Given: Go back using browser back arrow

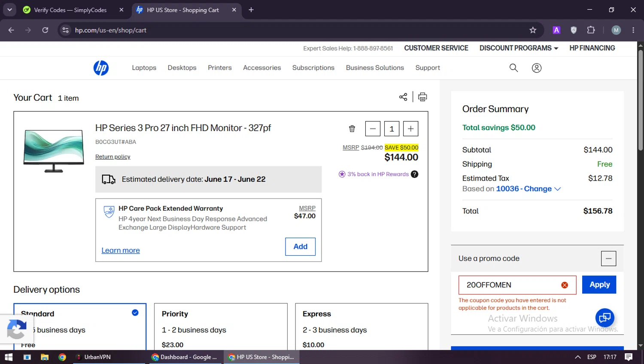Looking at the screenshot, I should point(11,30).
